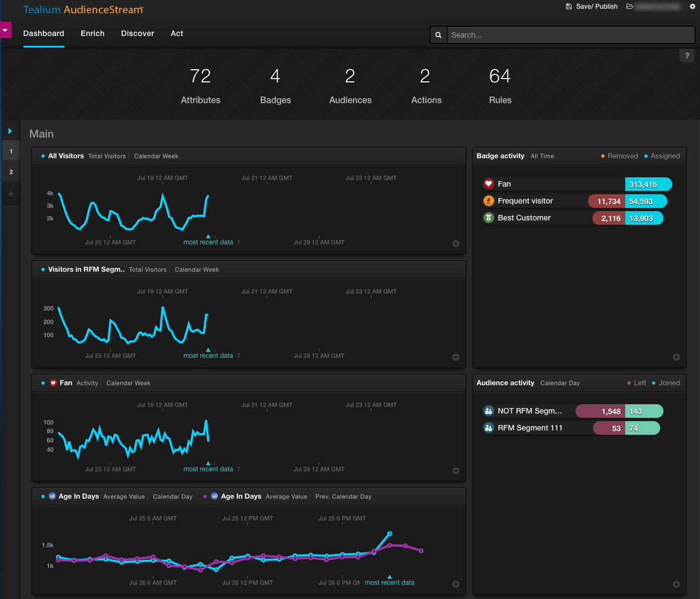This screenshot has height=599, width=700.
Task: Add a new dashboard page with plus
Action: [x=11, y=194]
